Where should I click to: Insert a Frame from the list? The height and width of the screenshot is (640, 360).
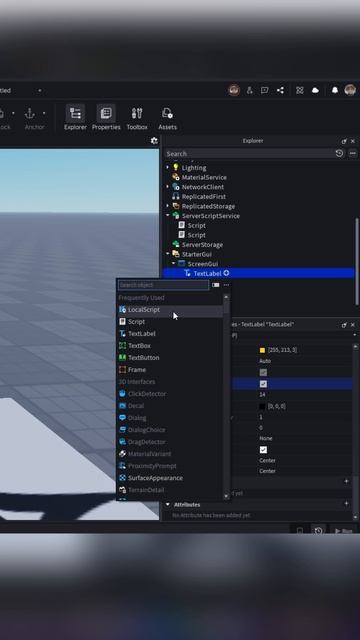[170, 370]
